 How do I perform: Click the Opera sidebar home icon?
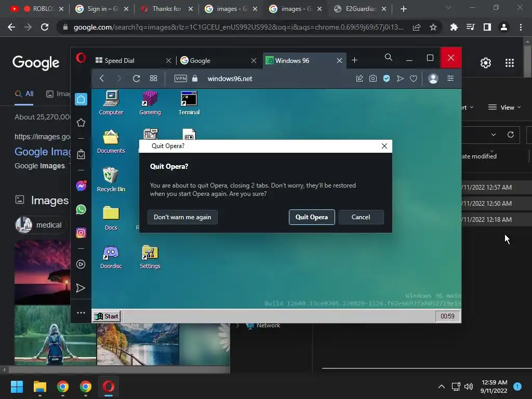[x=81, y=99]
